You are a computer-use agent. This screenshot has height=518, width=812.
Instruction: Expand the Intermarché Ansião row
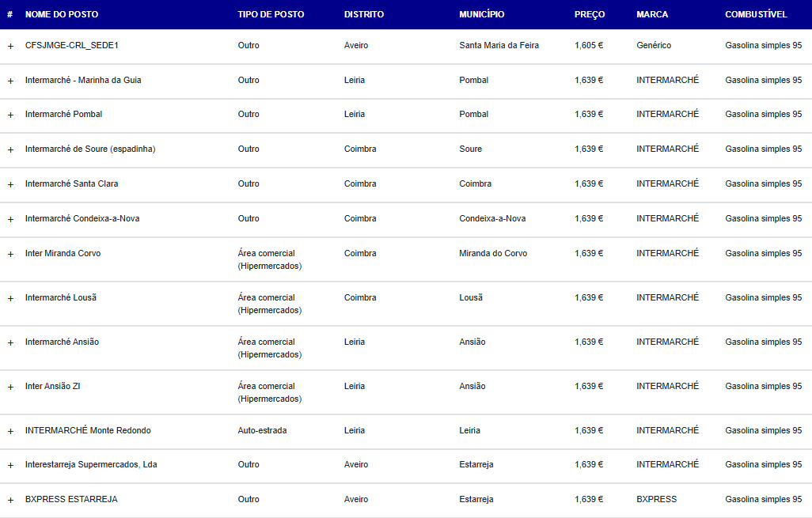click(10, 342)
